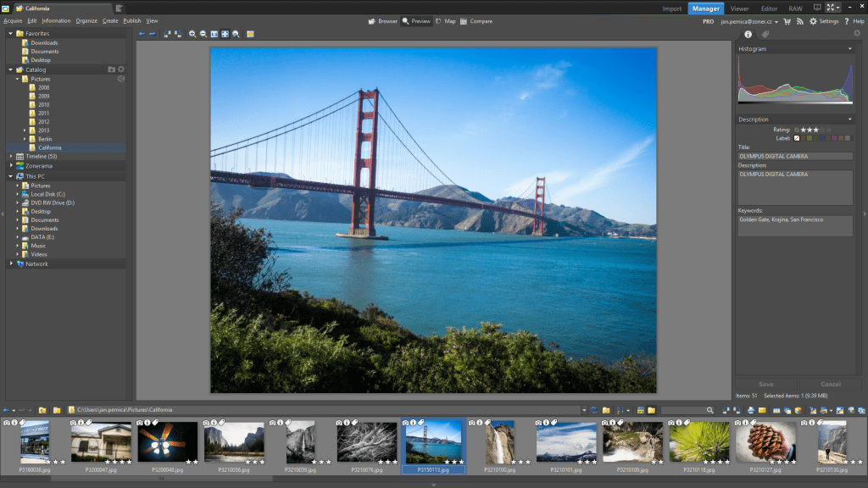
Task: Click the zoom lock magnifier icon
Action: 236,34
